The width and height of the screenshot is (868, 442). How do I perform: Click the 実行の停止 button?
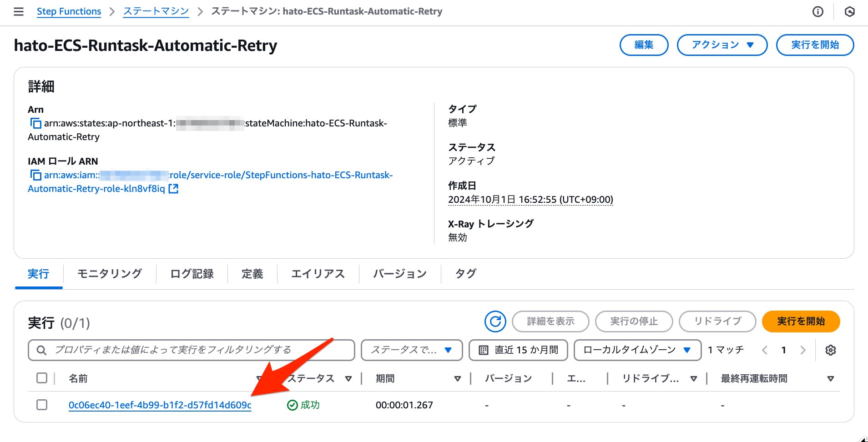tap(634, 321)
